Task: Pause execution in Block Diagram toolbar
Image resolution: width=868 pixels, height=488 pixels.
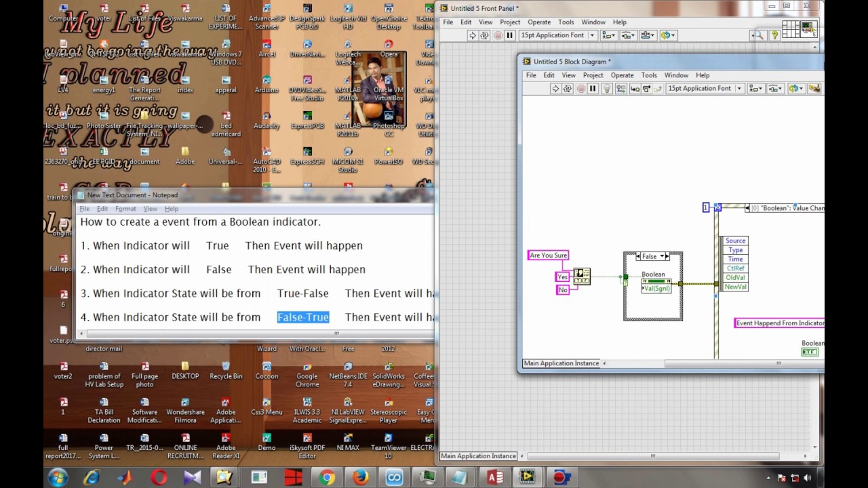Action: [593, 89]
